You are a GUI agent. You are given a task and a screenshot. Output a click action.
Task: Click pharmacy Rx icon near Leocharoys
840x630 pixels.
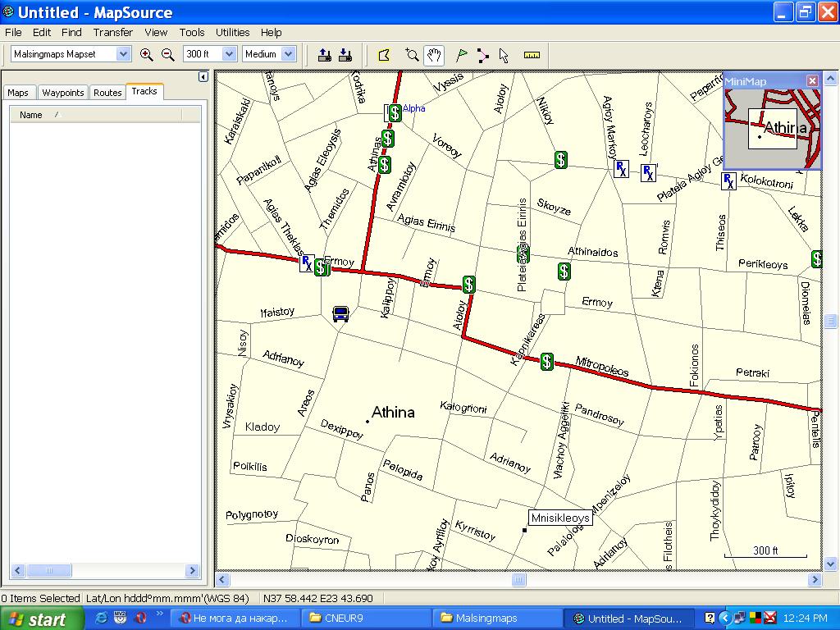648,173
